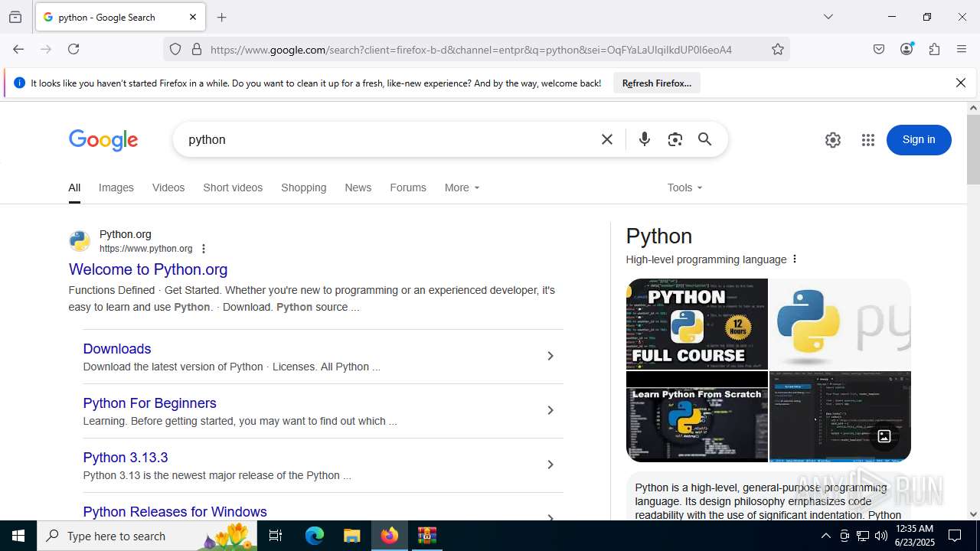Screen dimensions: 980x551
Task: Open Google quick settings gear
Action: (833, 140)
